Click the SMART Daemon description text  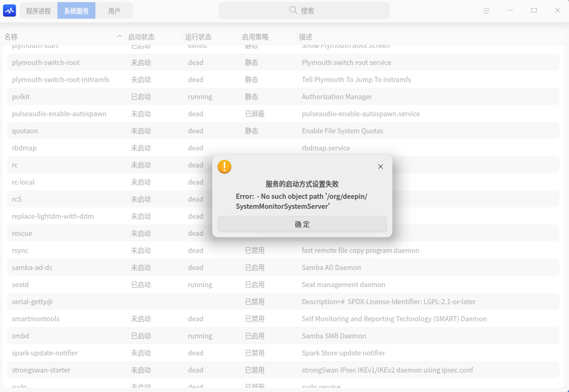point(394,319)
